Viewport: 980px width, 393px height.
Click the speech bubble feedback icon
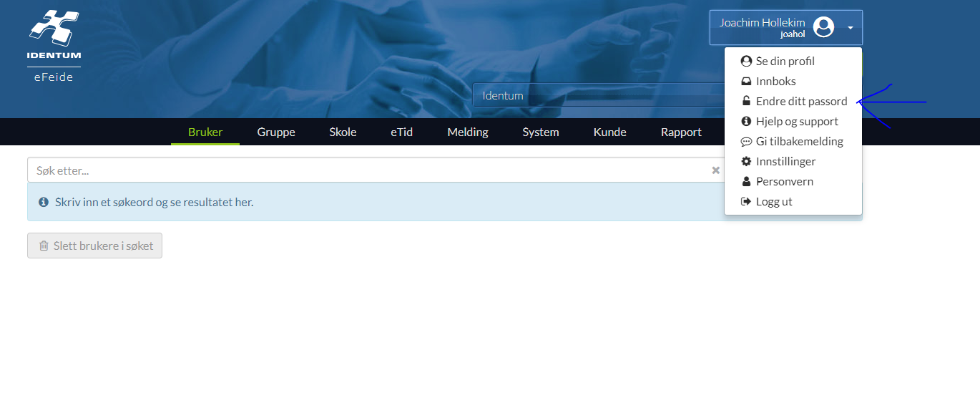pyautogui.click(x=746, y=142)
